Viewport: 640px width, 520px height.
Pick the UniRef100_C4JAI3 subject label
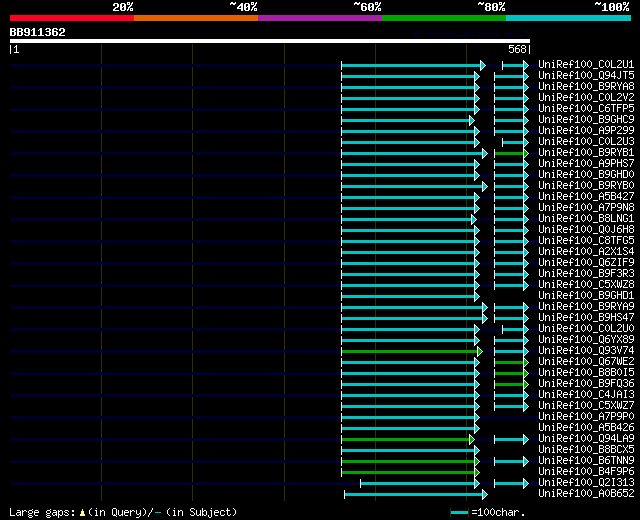pos(586,395)
